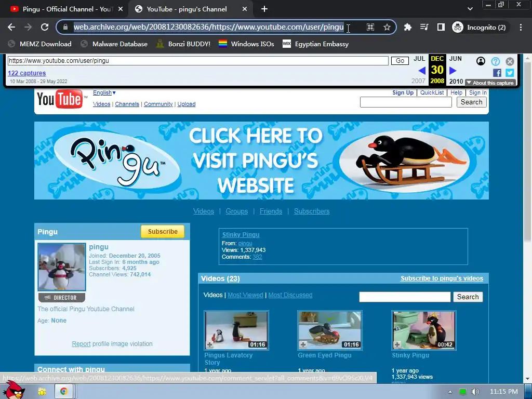
Task: Open the Friends channel link
Action: pyautogui.click(x=271, y=211)
